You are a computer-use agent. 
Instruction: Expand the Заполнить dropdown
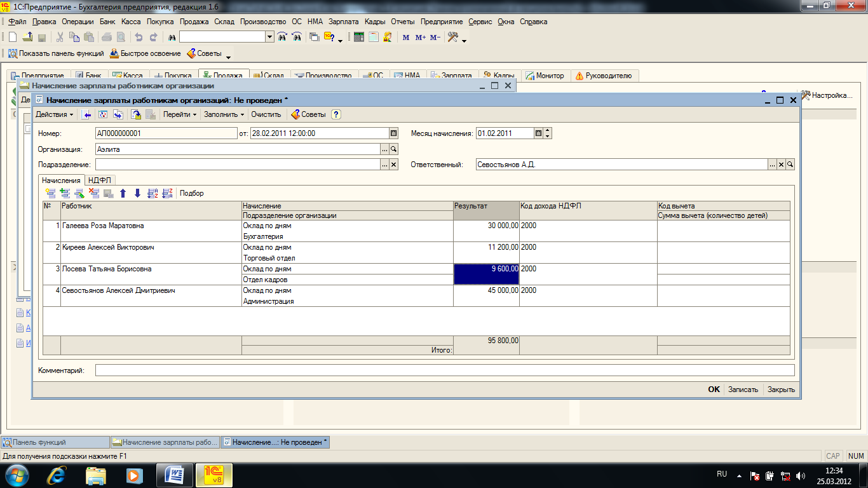[x=224, y=114]
